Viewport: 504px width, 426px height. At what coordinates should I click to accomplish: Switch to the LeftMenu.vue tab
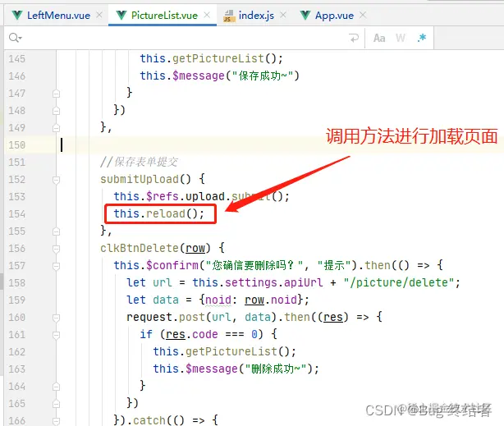[x=52, y=16]
